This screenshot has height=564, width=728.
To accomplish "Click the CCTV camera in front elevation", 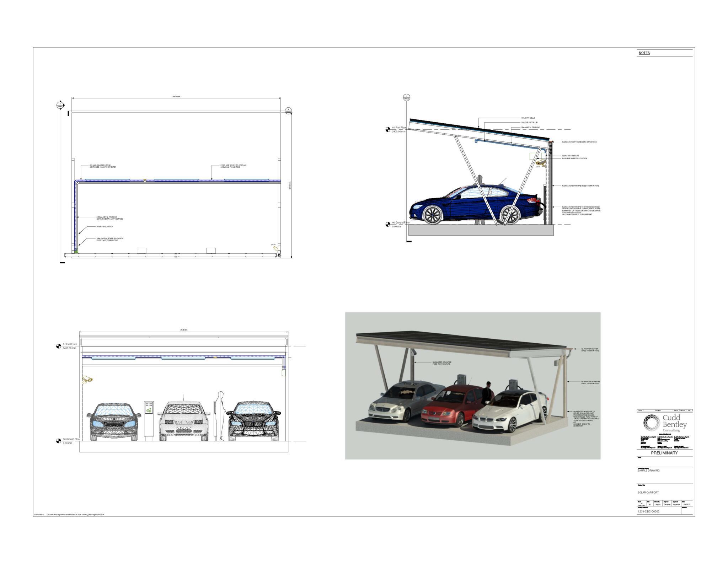I will coord(87,380).
